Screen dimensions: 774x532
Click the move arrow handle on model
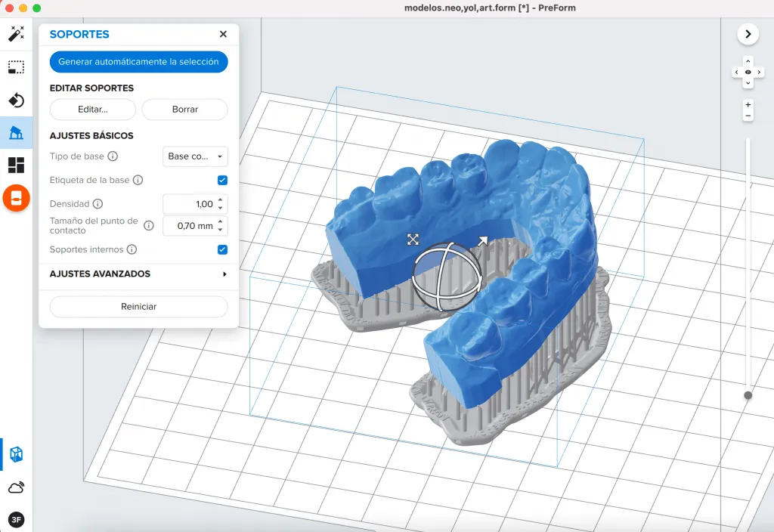click(x=482, y=241)
